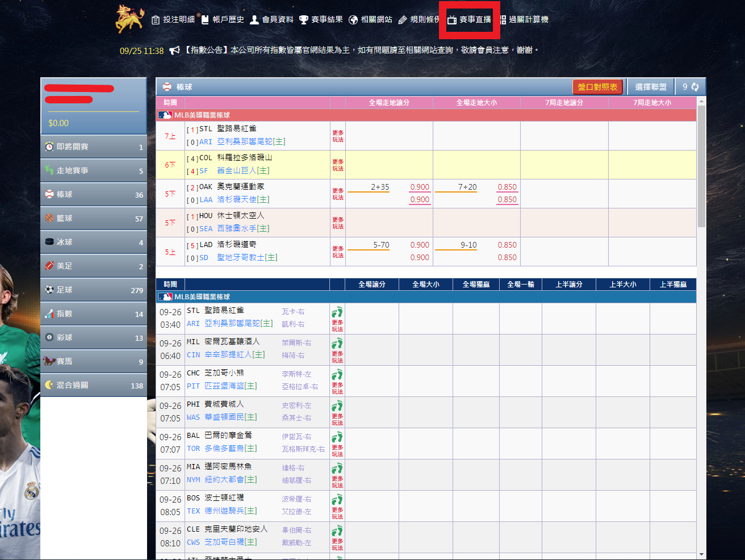Select the 2+35 handicap line for OAK
The image size is (745, 560).
pyautogui.click(x=380, y=187)
